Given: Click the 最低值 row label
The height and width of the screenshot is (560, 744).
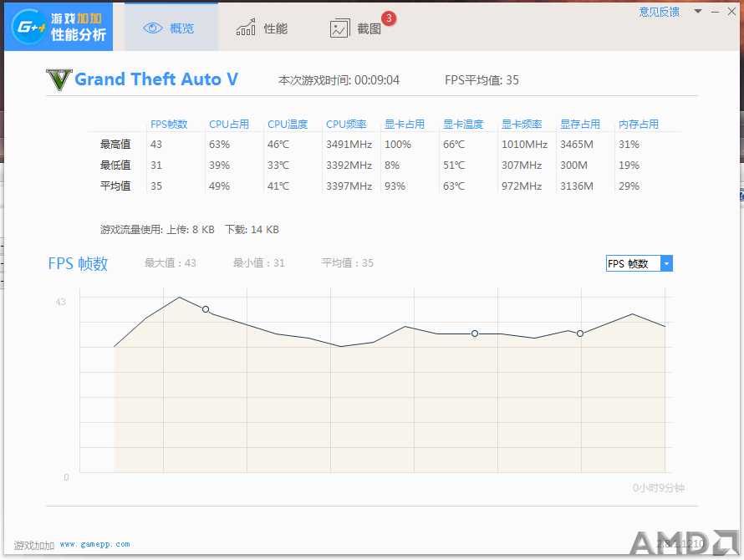Looking at the screenshot, I should point(115,165).
